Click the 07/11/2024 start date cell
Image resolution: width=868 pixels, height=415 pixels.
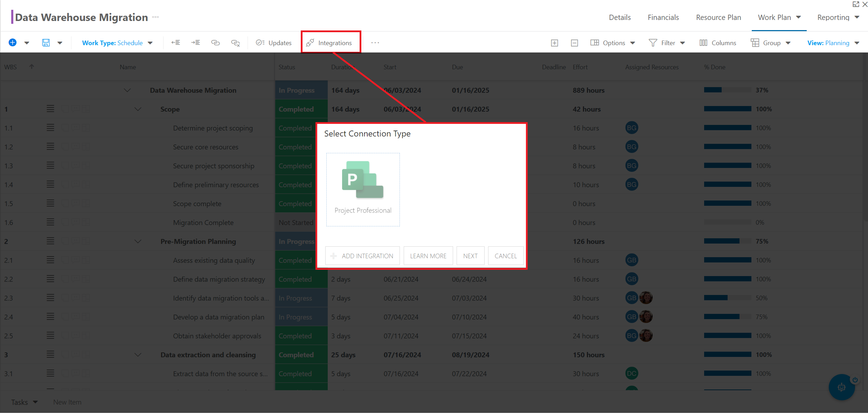point(401,336)
